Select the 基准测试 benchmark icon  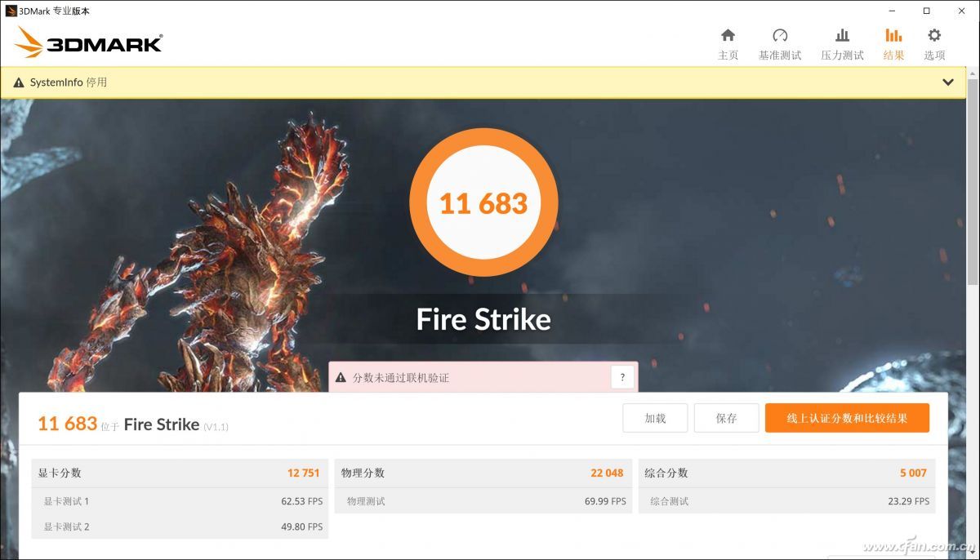(781, 41)
